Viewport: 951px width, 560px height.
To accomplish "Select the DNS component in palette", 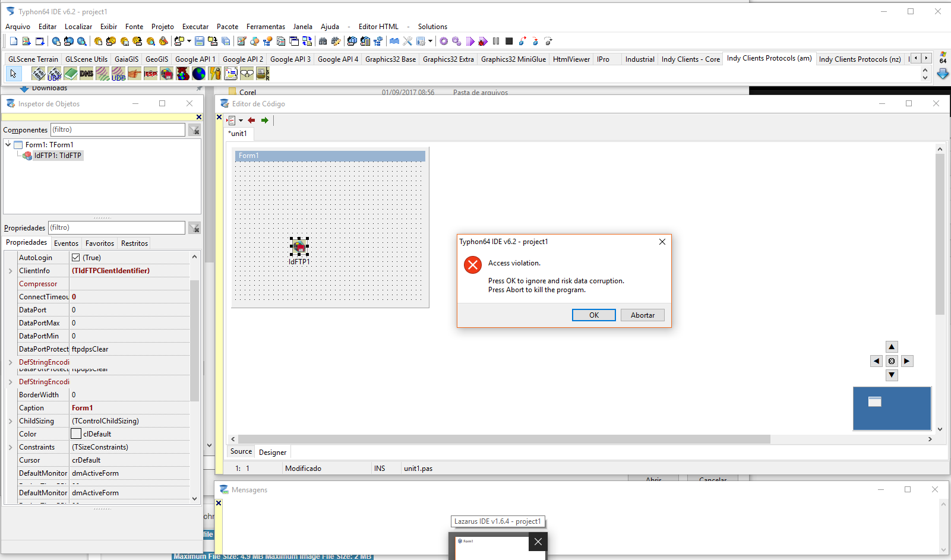I will tap(87, 74).
